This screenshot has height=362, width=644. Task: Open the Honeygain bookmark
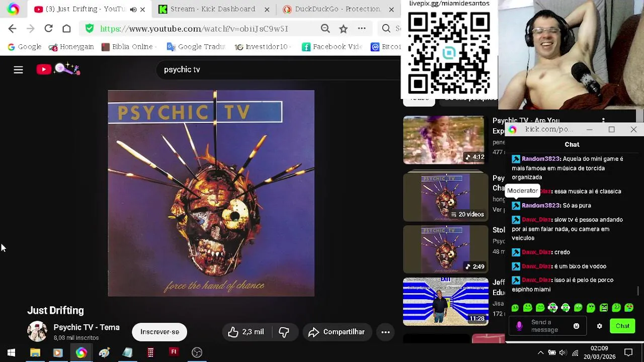point(71,47)
